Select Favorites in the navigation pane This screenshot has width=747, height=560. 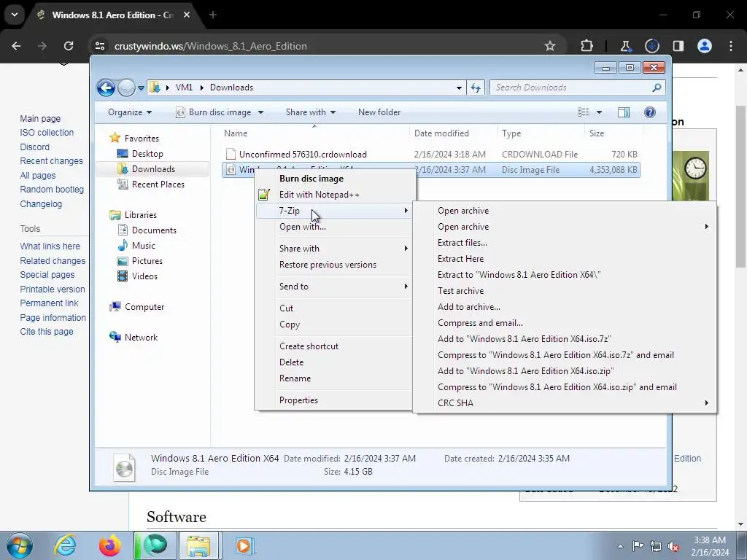point(142,139)
